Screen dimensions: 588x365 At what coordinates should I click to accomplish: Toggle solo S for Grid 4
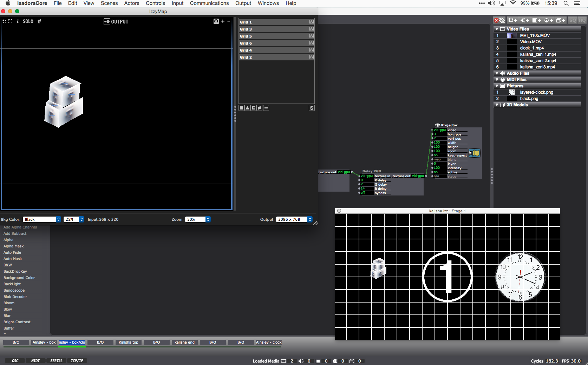(x=312, y=50)
